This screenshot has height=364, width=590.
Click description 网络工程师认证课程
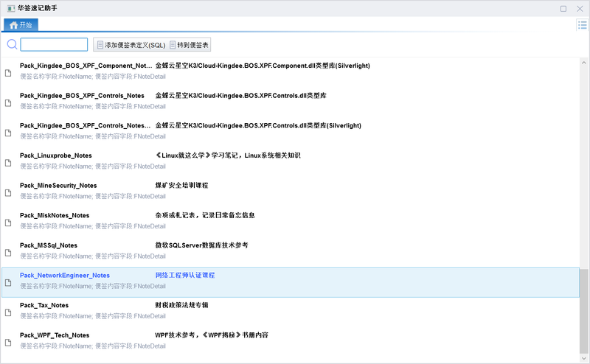(185, 276)
